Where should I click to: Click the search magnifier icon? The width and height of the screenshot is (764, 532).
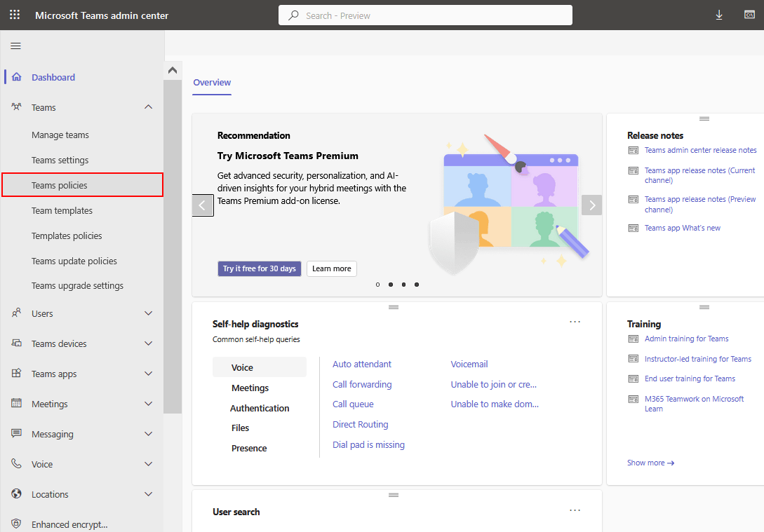point(293,15)
